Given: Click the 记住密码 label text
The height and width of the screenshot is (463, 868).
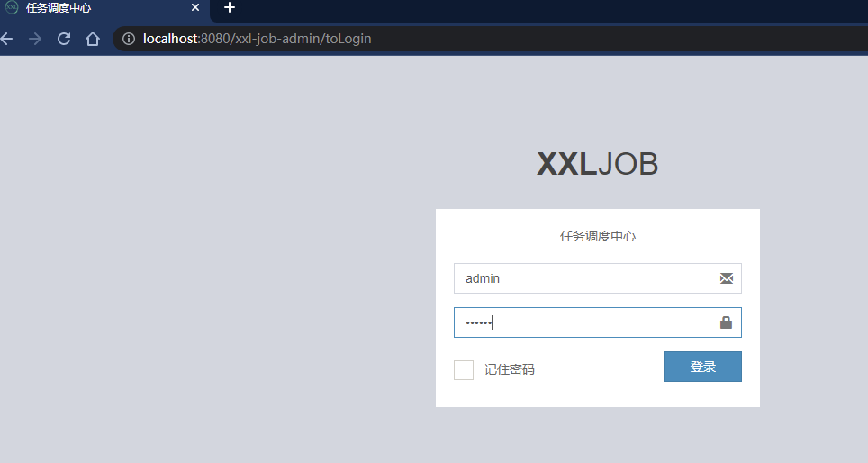Looking at the screenshot, I should tap(509, 369).
